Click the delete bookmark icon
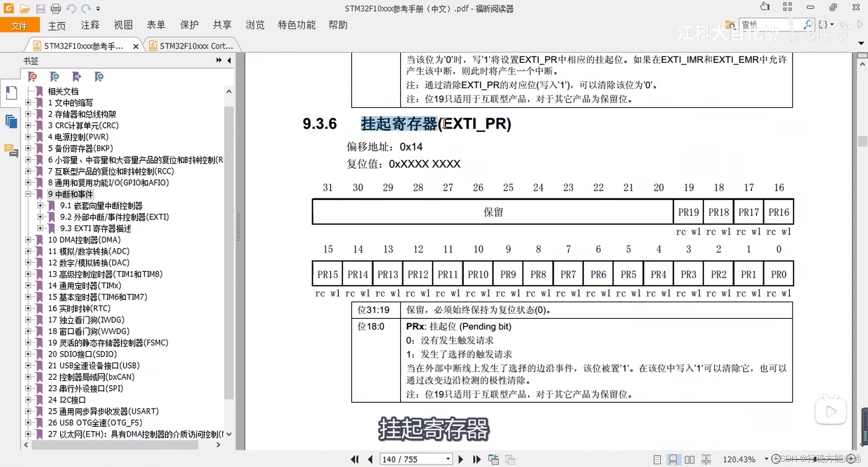Image resolution: width=868 pixels, height=467 pixels. click(32, 77)
